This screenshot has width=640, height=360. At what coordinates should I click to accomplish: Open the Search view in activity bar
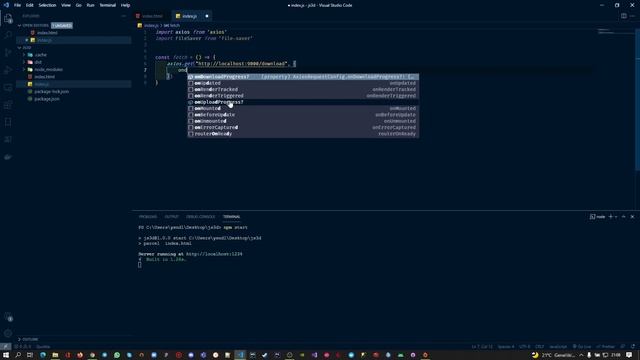8,35
